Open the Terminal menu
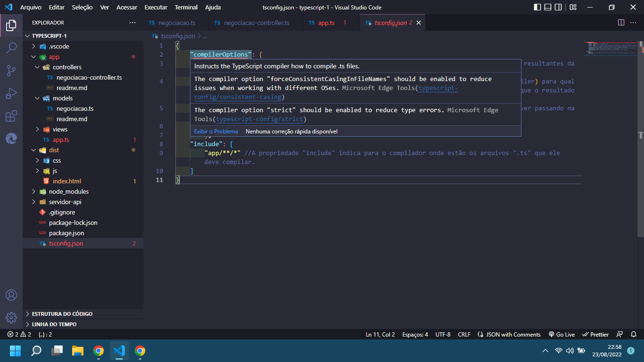The width and height of the screenshot is (644, 362). coord(186,8)
